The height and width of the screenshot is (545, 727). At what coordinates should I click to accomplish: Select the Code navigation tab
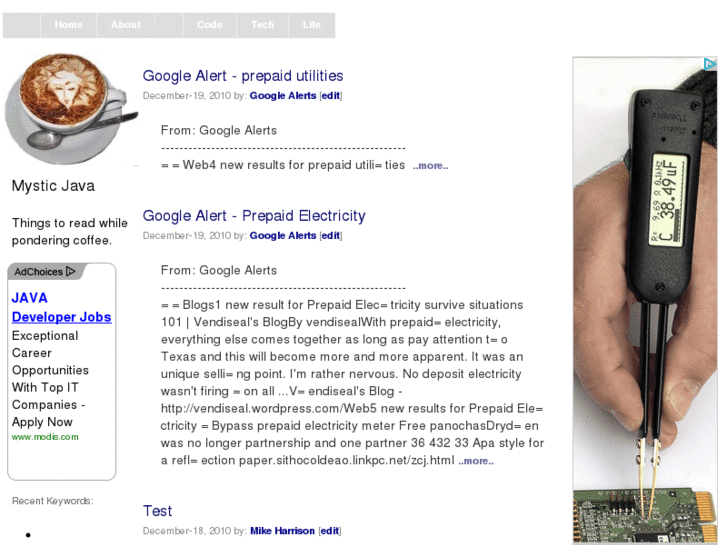210,25
